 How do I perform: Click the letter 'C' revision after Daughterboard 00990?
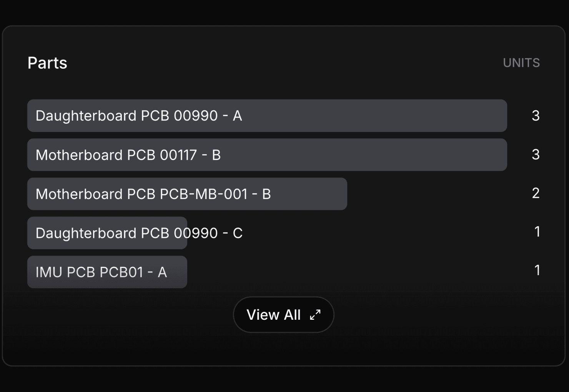[x=238, y=233]
